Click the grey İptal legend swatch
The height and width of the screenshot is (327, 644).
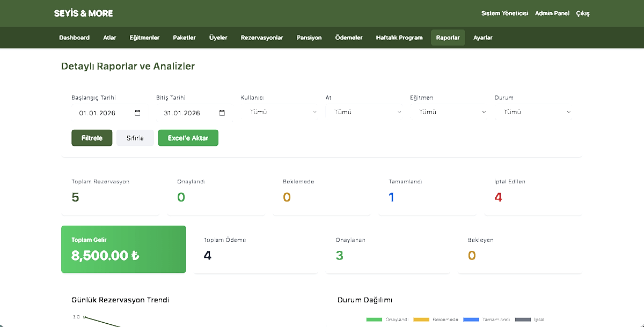(x=523, y=319)
